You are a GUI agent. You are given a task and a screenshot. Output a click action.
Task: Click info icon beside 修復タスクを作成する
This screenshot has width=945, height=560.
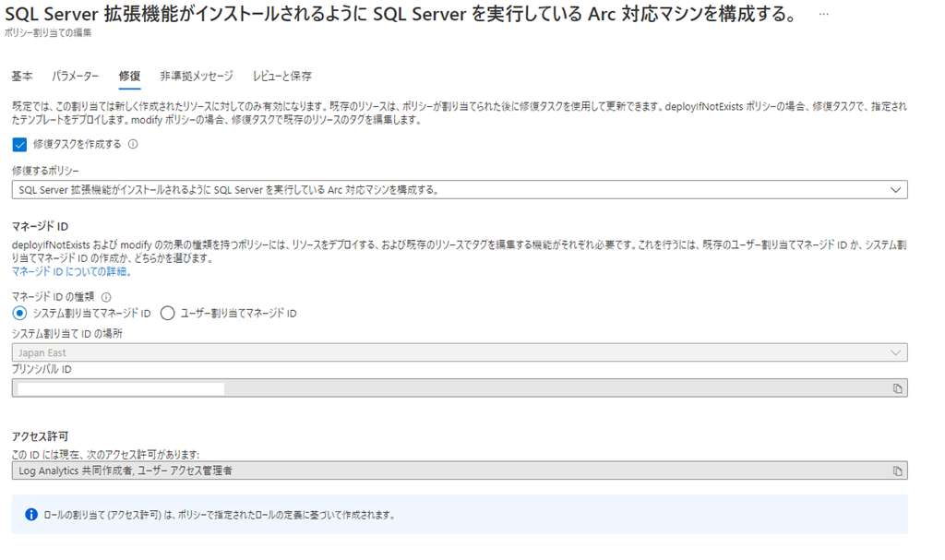pos(133,144)
